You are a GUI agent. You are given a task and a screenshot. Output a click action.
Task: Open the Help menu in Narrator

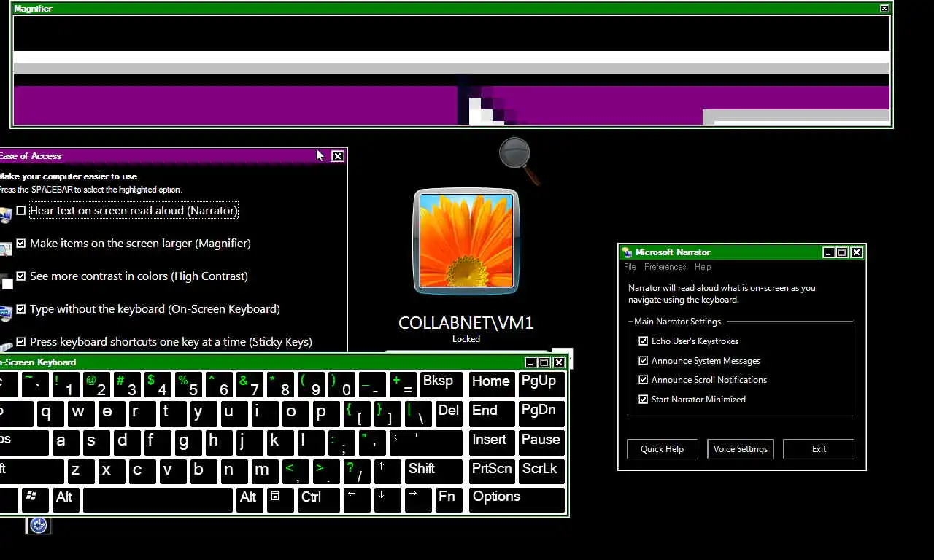tap(703, 267)
